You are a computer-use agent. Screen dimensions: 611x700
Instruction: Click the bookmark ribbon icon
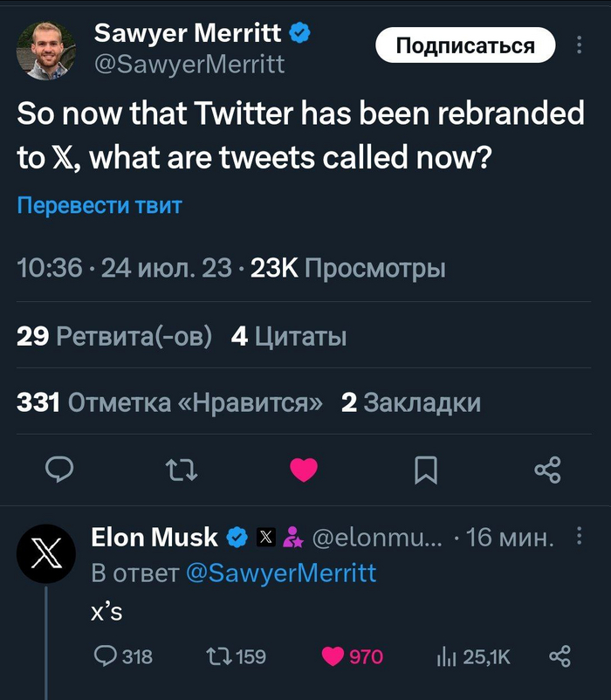426,470
